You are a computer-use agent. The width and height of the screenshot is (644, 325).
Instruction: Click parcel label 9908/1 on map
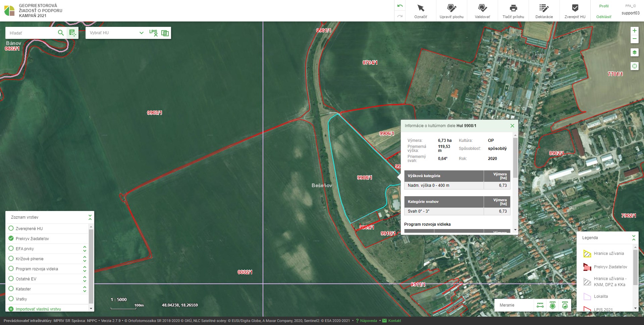coord(365,178)
